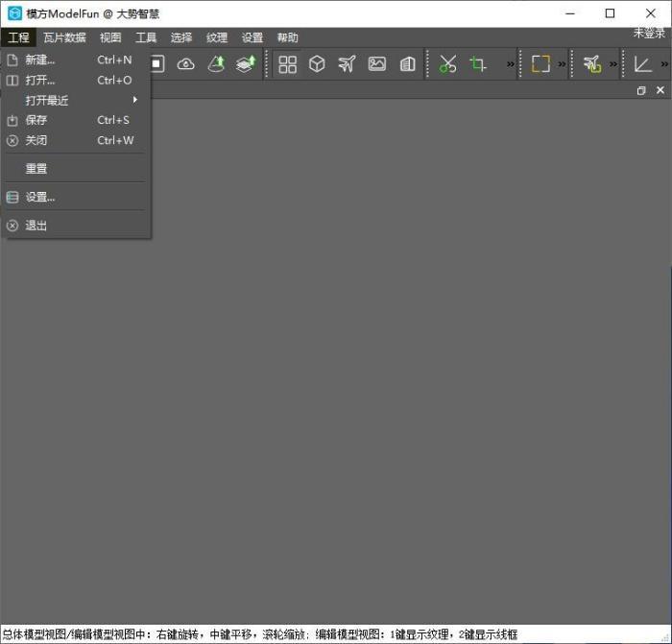Image resolution: width=672 pixels, height=644 pixels.
Task: Select the angle measurement tool icon
Action: 643,64
